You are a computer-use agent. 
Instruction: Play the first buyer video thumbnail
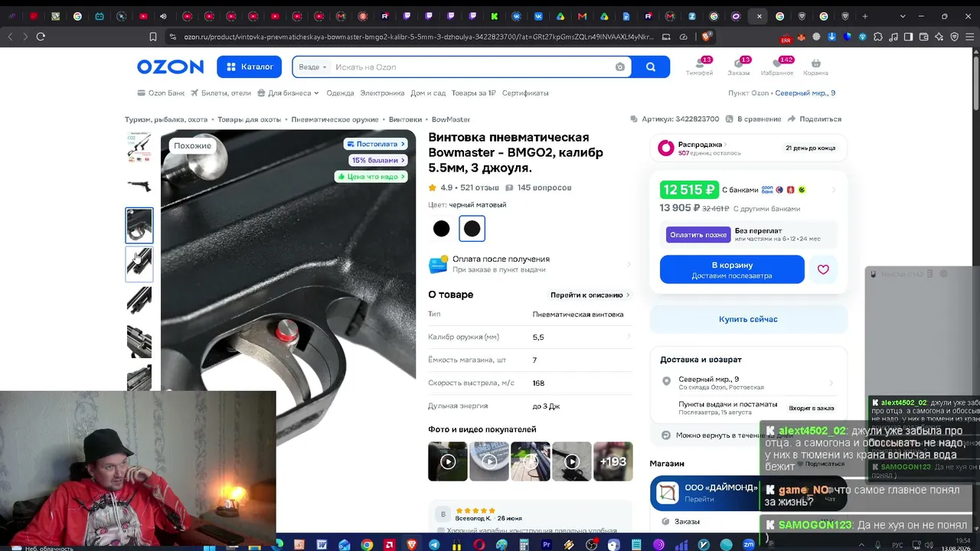(448, 461)
